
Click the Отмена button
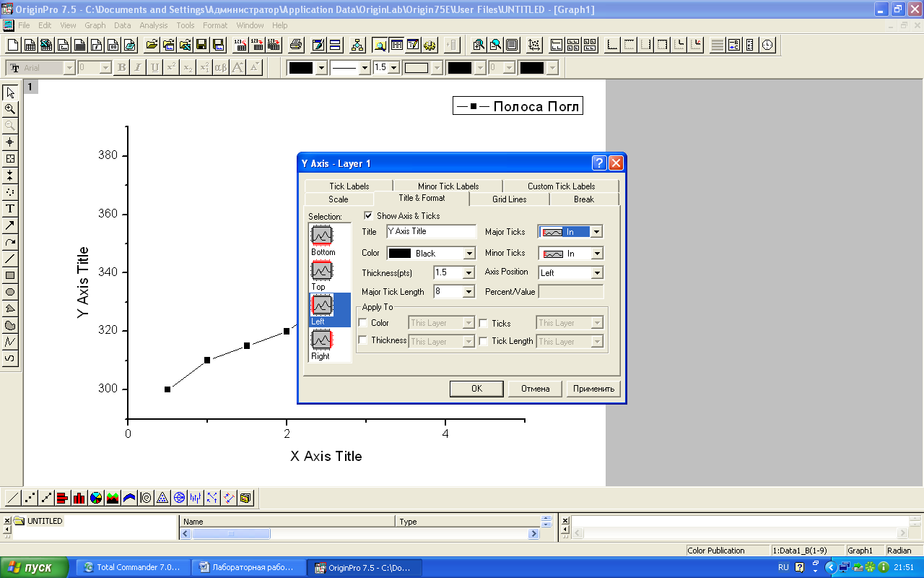click(535, 389)
